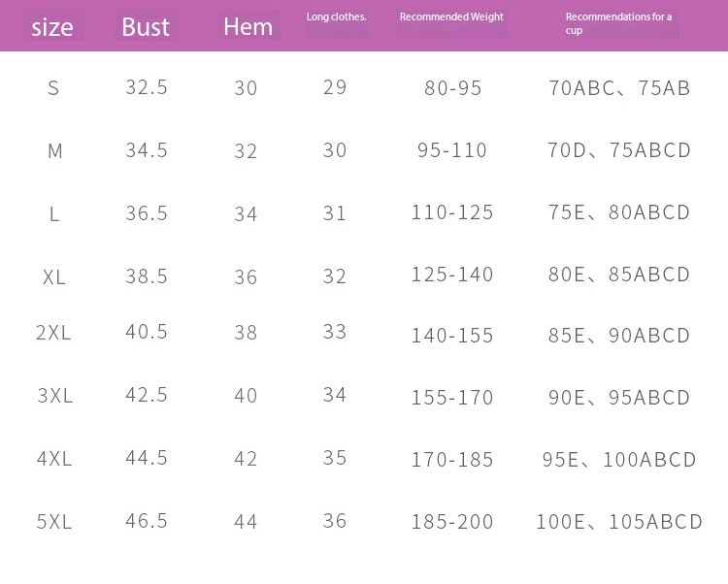Select cup recommendation '75E、80ABCD'

(x=619, y=212)
